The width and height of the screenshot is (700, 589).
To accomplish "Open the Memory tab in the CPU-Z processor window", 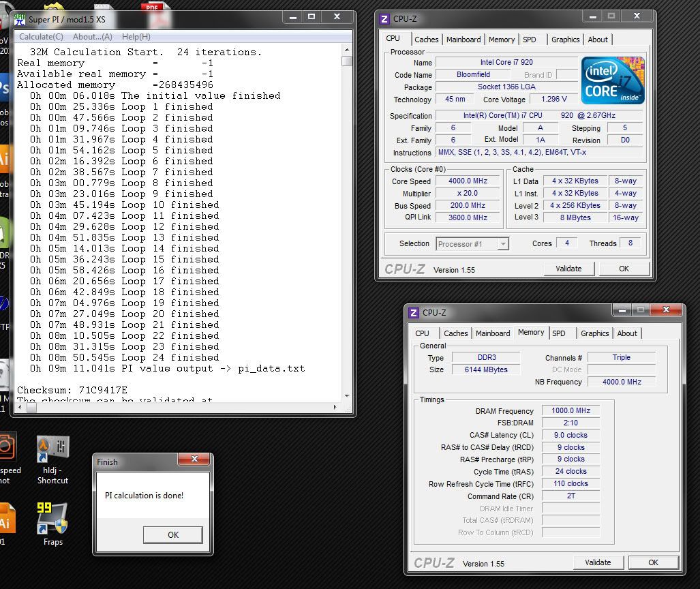I will (x=502, y=40).
